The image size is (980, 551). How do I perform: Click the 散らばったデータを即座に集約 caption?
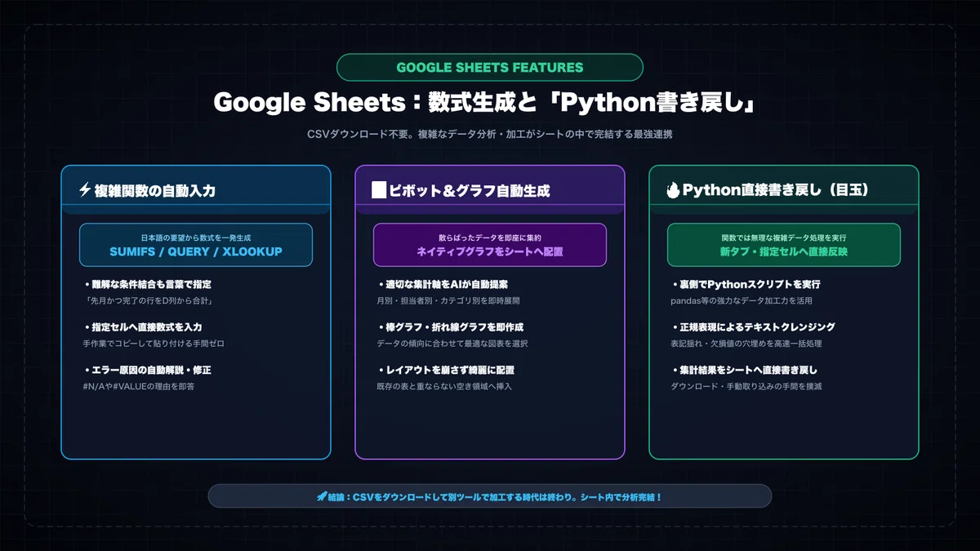click(x=490, y=237)
